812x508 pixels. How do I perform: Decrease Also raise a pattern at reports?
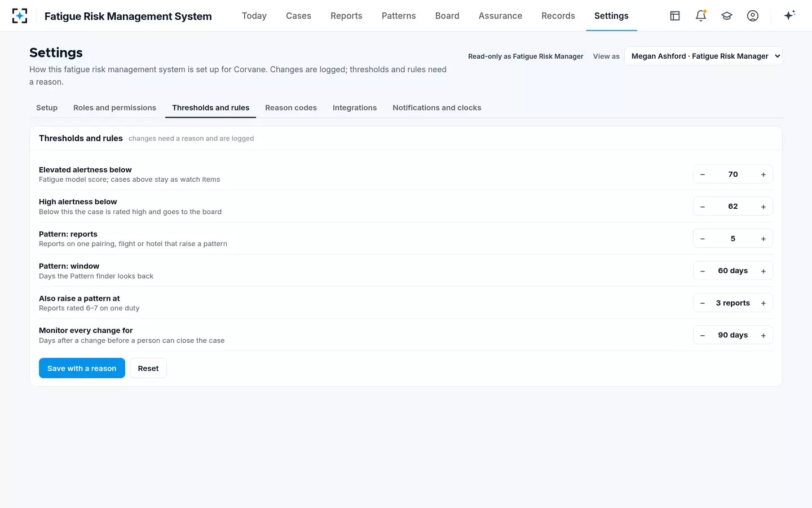pyautogui.click(x=703, y=303)
